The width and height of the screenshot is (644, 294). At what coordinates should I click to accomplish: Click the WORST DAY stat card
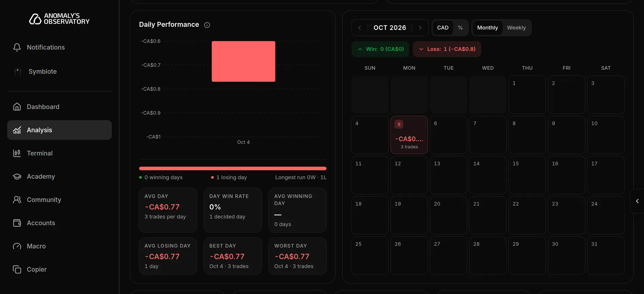[298, 256]
